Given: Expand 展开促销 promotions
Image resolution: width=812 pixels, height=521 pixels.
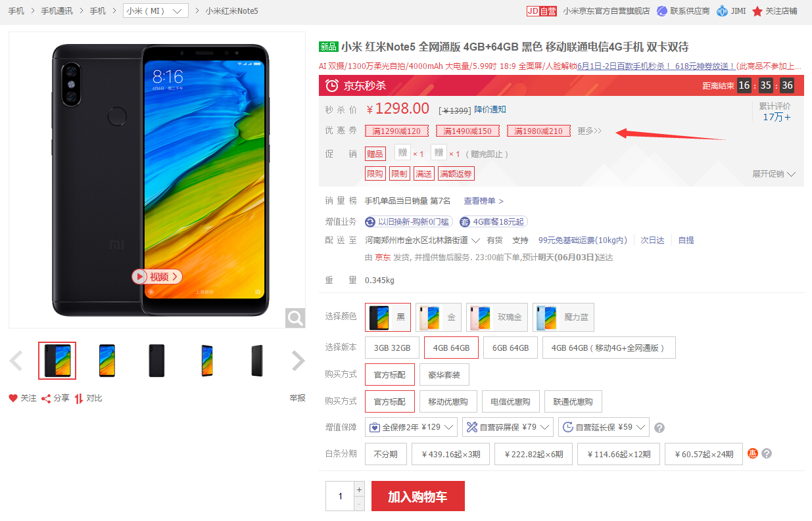Looking at the screenshot, I should pyautogui.click(x=774, y=174).
